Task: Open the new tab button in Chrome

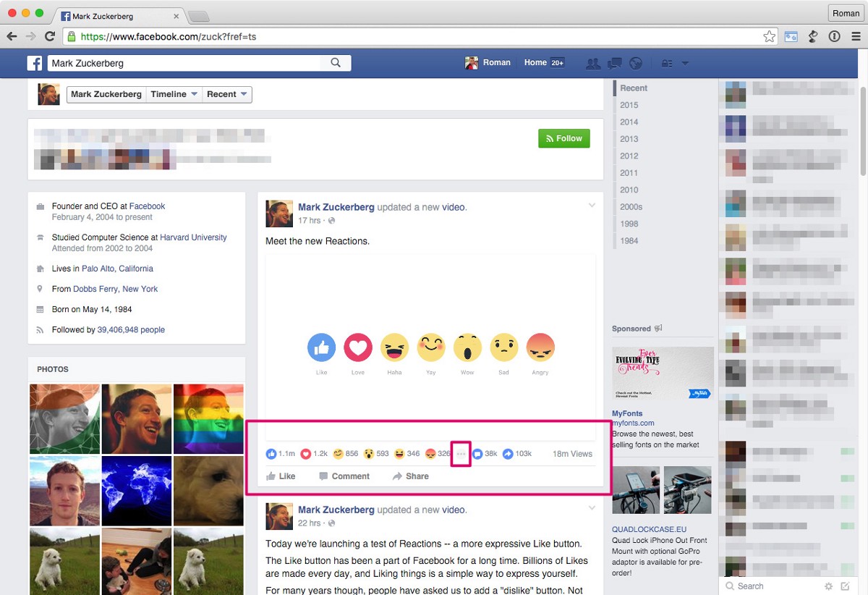Action: (198, 16)
